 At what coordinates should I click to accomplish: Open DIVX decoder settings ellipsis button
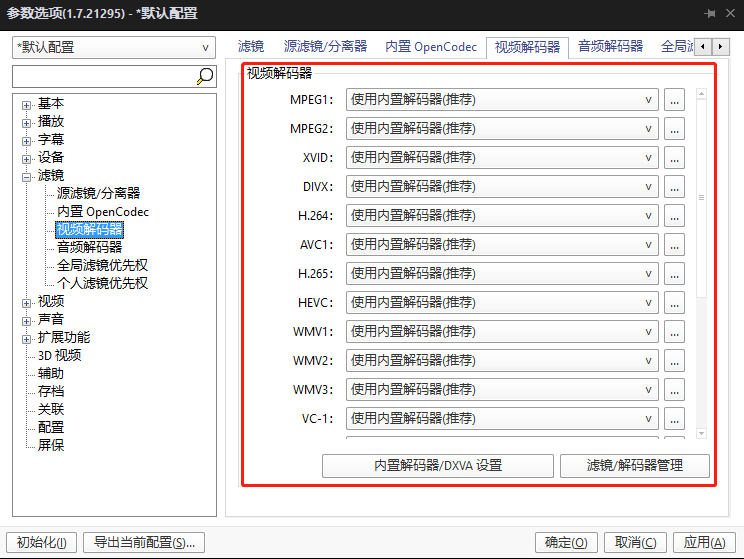pyautogui.click(x=674, y=187)
